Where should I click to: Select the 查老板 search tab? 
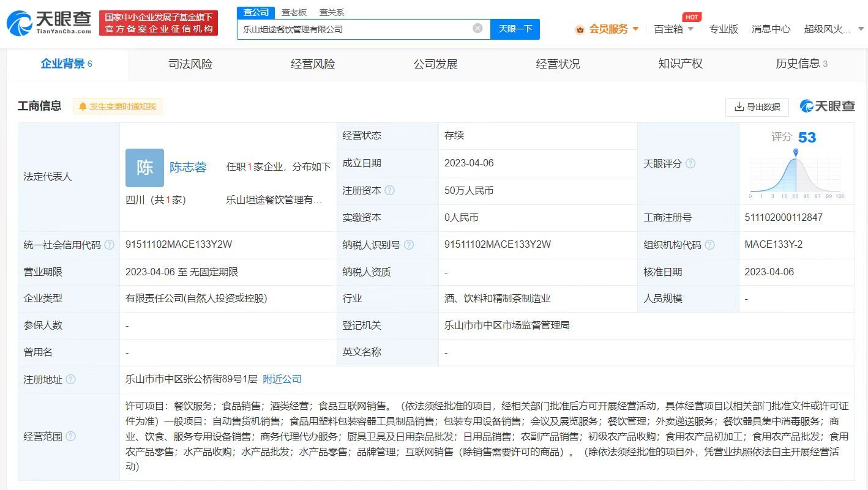tap(293, 12)
